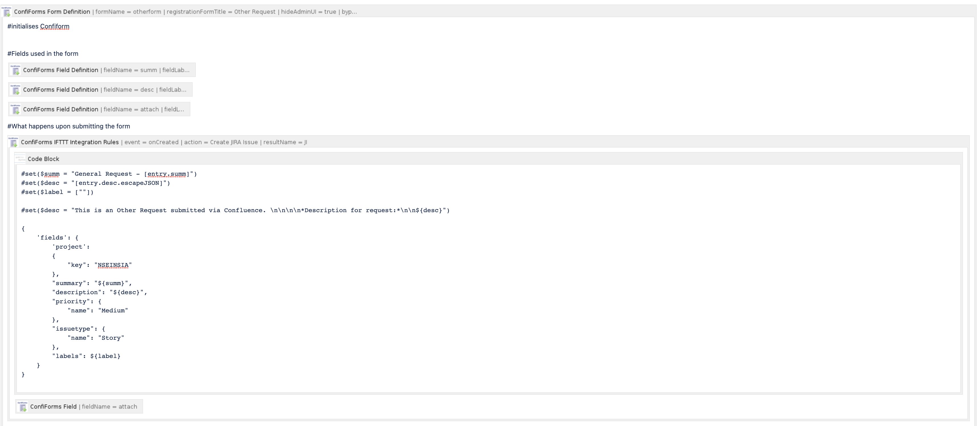Click the '#Fields used in the form' text line
Screen dimensions: 980x426
[43, 53]
